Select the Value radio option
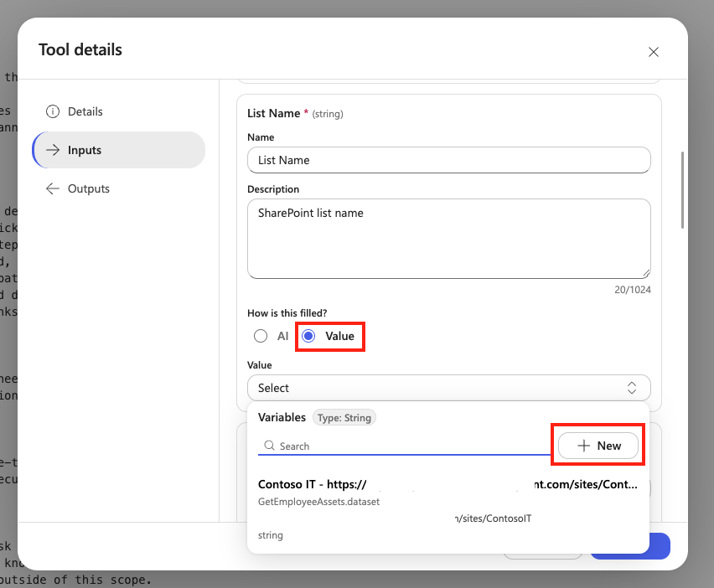This screenshot has width=714, height=588. [x=308, y=336]
